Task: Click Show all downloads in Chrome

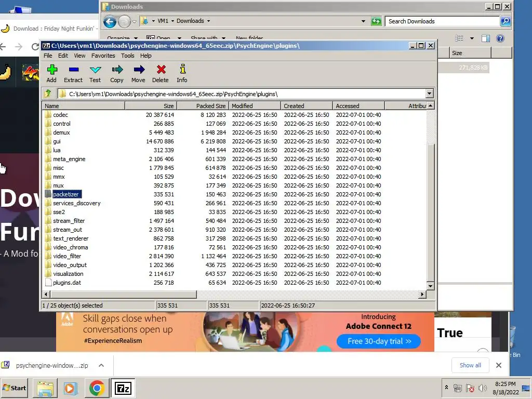Action: (470, 365)
